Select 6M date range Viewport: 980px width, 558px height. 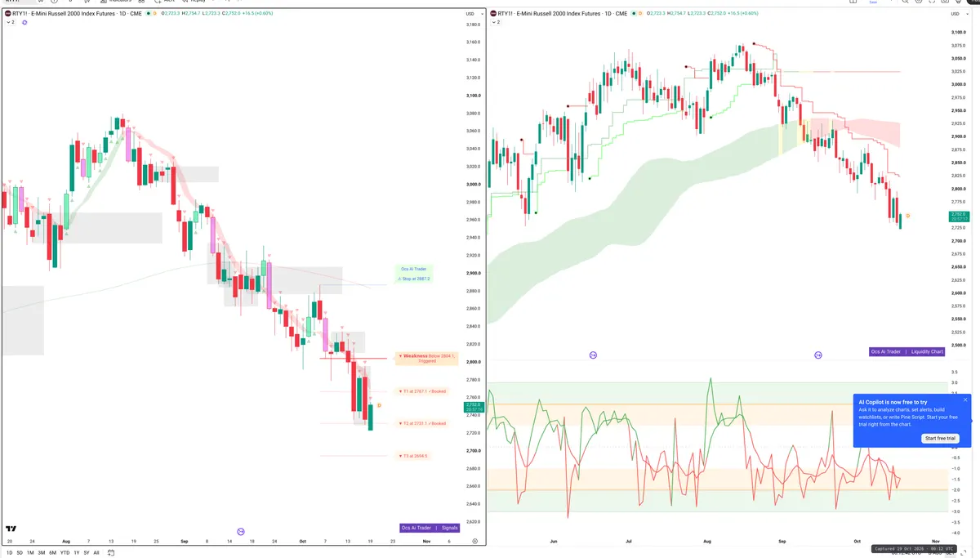[x=52, y=553]
